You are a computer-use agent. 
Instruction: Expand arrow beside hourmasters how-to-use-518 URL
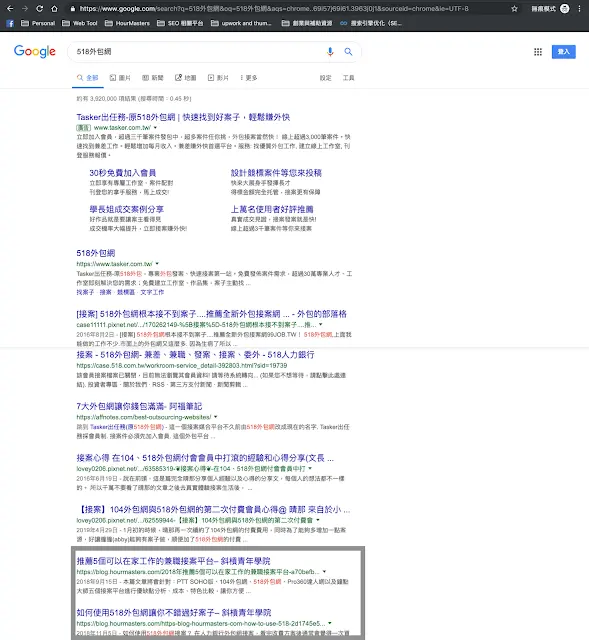coord(330,623)
